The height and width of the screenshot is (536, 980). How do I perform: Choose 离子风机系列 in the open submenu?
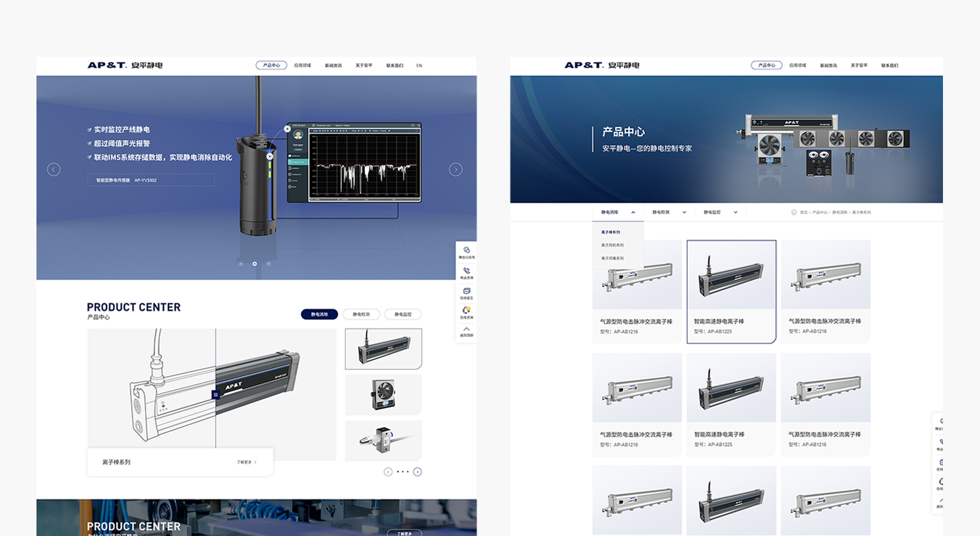[612, 245]
